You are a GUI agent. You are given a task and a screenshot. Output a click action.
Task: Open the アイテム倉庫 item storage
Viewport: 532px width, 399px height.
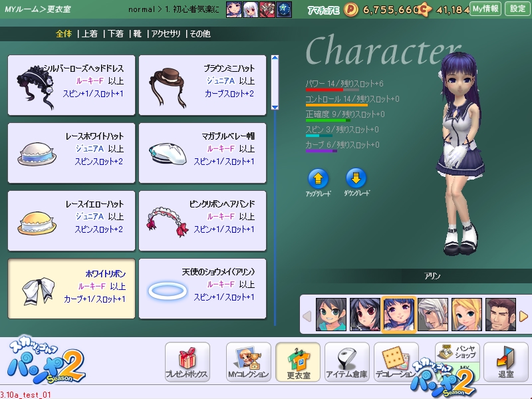click(346, 362)
